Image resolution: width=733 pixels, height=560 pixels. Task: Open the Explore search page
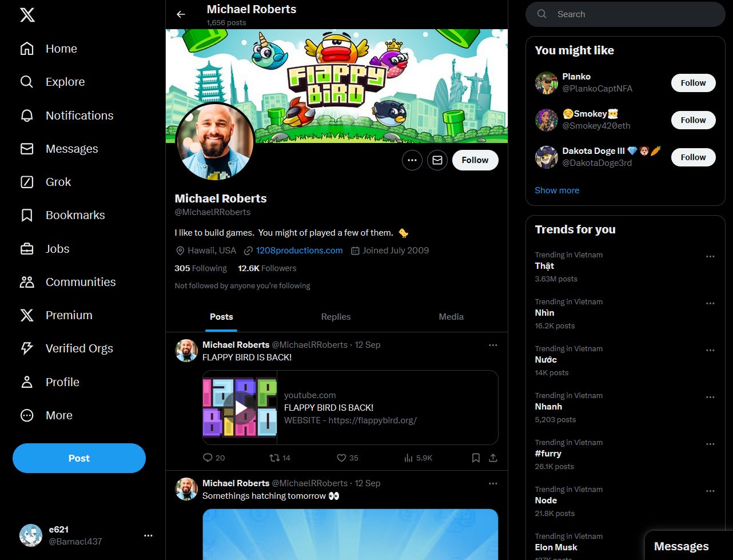click(x=52, y=82)
